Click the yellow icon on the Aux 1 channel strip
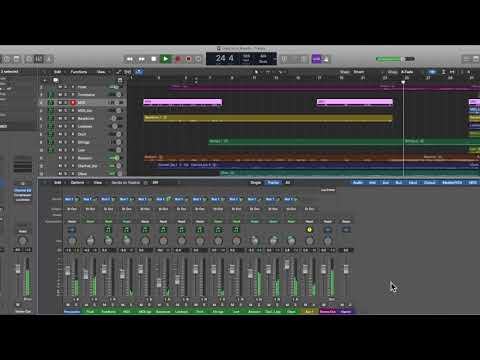This screenshot has width=480, height=360. pyautogui.click(x=309, y=230)
